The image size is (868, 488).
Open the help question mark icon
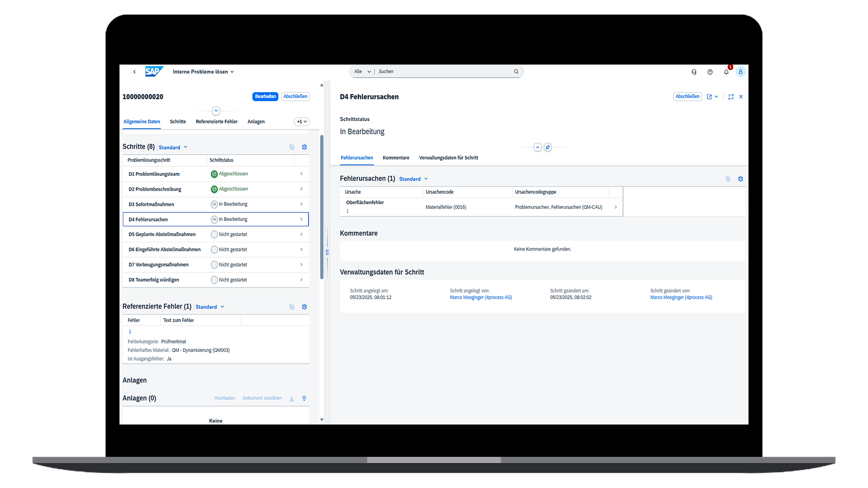tap(710, 72)
